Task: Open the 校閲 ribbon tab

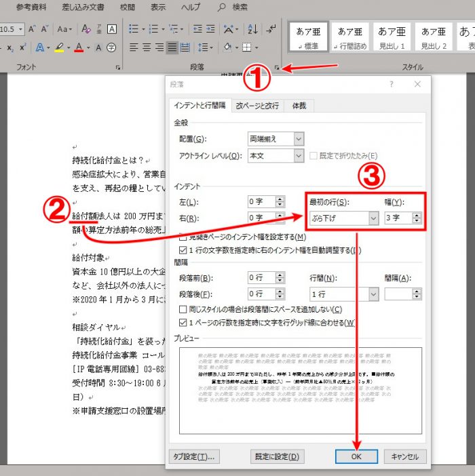Action: [128, 7]
